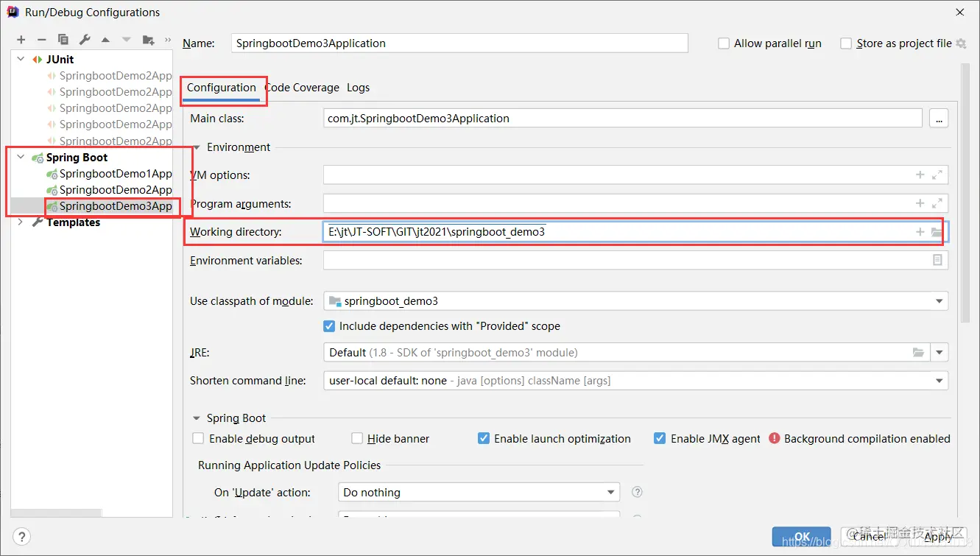Move configuration down arrow
Screen dimensions: 980x556
pyautogui.click(x=127, y=40)
